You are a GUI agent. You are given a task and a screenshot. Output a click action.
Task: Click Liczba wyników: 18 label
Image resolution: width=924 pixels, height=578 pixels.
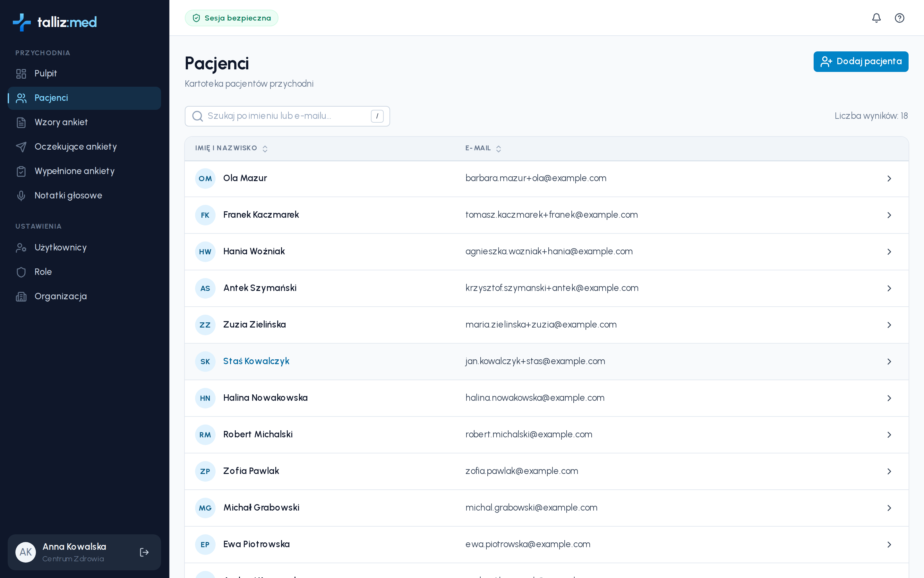click(871, 116)
